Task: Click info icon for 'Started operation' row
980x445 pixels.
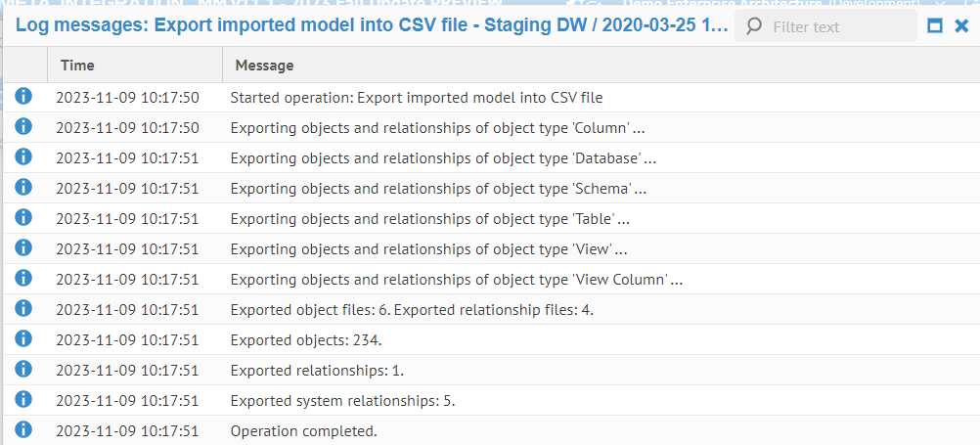Action: click(24, 96)
